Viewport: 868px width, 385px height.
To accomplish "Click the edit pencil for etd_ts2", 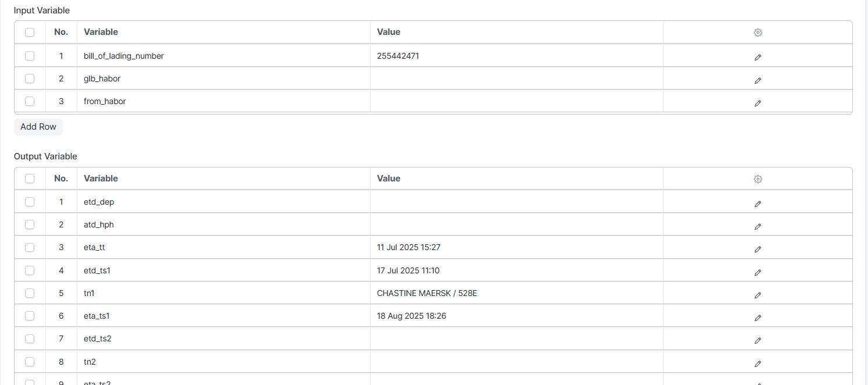I will point(757,340).
